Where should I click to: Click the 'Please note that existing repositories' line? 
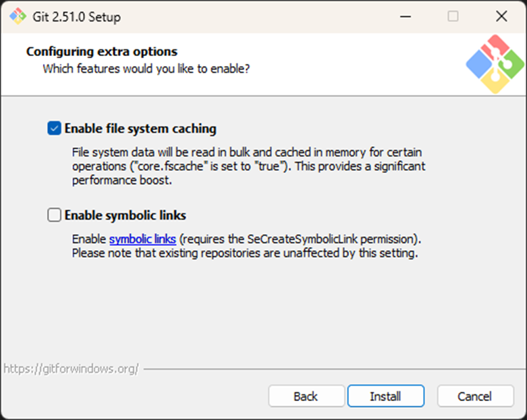pyautogui.click(x=245, y=253)
